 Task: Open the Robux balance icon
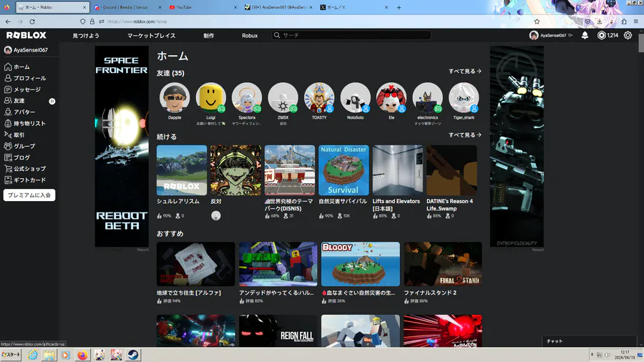pyautogui.click(x=601, y=35)
